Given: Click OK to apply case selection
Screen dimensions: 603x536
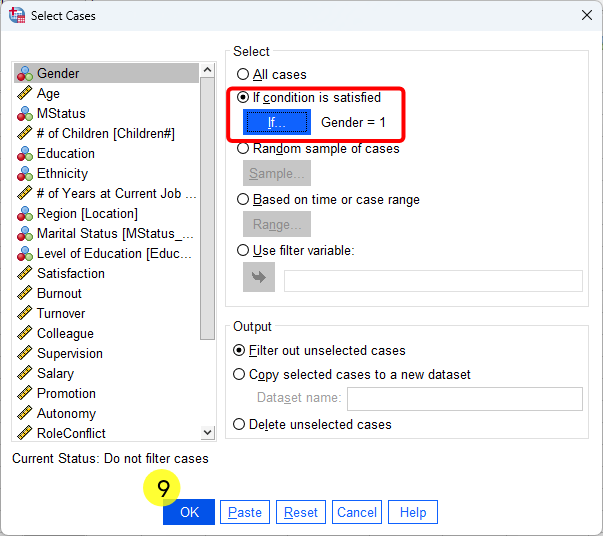Looking at the screenshot, I should coord(189,512).
